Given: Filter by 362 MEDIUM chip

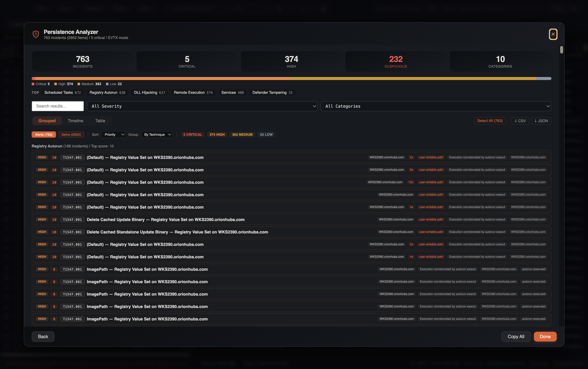Looking at the screenshot, I should click(x=242, y=134).
